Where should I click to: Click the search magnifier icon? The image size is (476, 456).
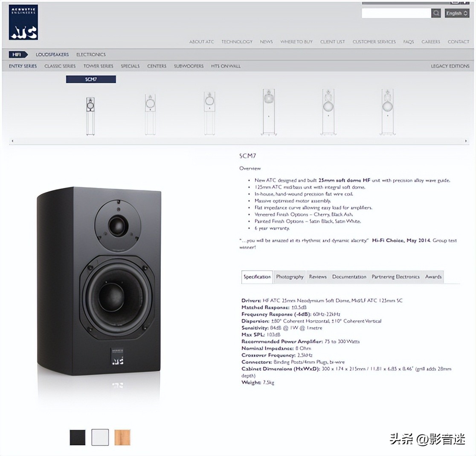click(x=436, y=13)
